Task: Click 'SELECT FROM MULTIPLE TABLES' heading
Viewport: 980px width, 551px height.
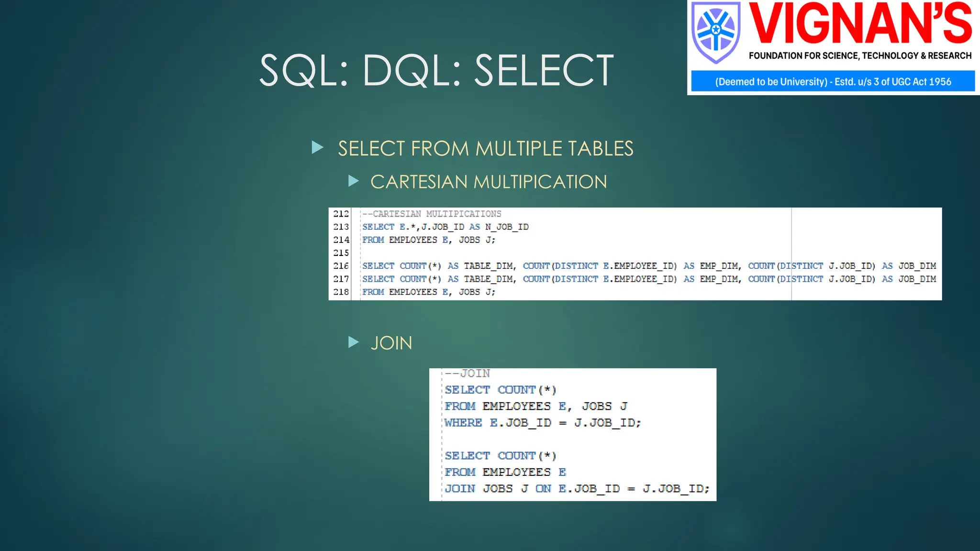Action: tap(486, 148)
